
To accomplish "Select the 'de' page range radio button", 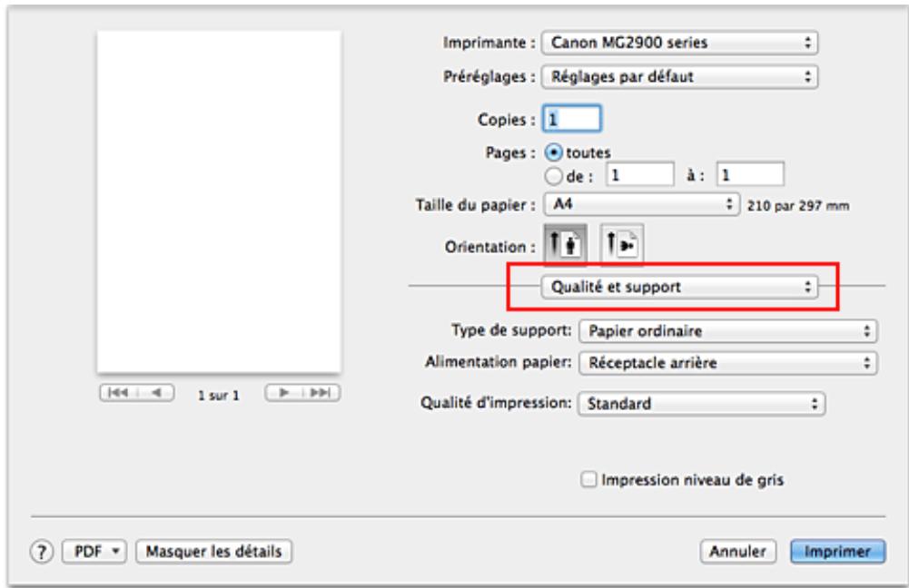I will click(x=554, y=175).
